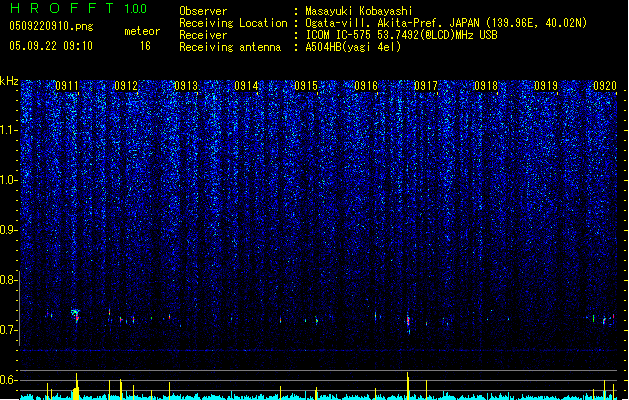Viewport: 629px width, 400px height.
Task: Click the kHz axis unit label
Action: click(9, 81)
